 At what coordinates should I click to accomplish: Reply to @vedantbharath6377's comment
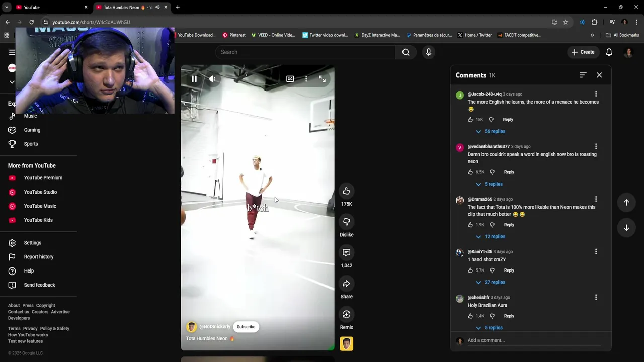point(509,172)
